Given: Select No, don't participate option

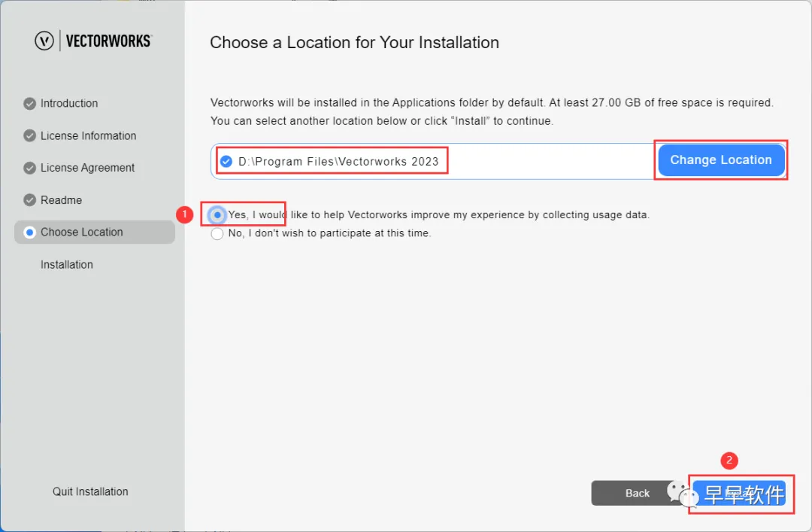Looking at the screenshot, I should (217, 233).
